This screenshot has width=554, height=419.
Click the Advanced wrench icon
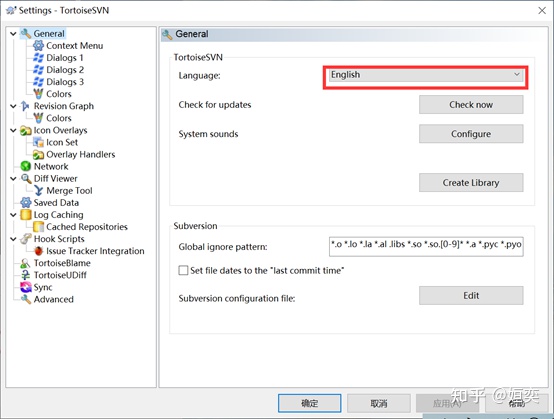pos(25,299)
